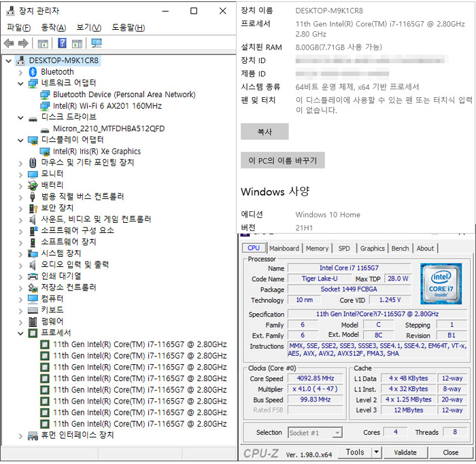Click the monitor icon next to 모니터
This screenshot has width=476, height=464.
pos(33,175)
